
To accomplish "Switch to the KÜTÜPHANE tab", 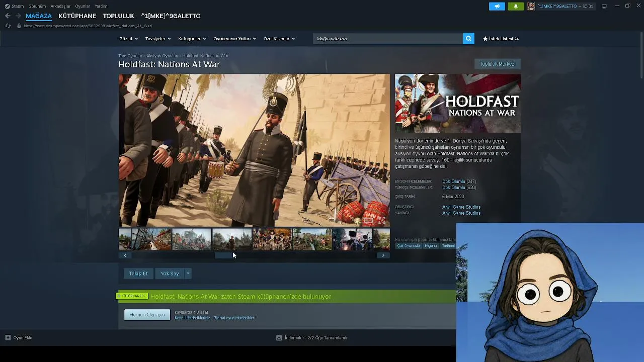I will pyautogui.click(x=77, y=16).
